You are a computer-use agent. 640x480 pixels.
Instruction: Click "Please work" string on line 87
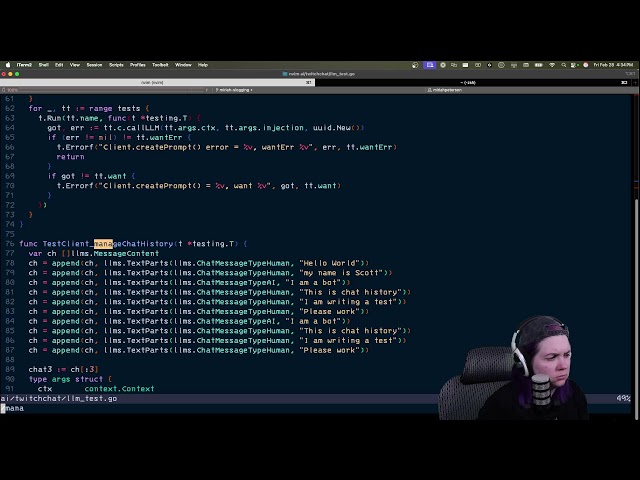(329, 350)
